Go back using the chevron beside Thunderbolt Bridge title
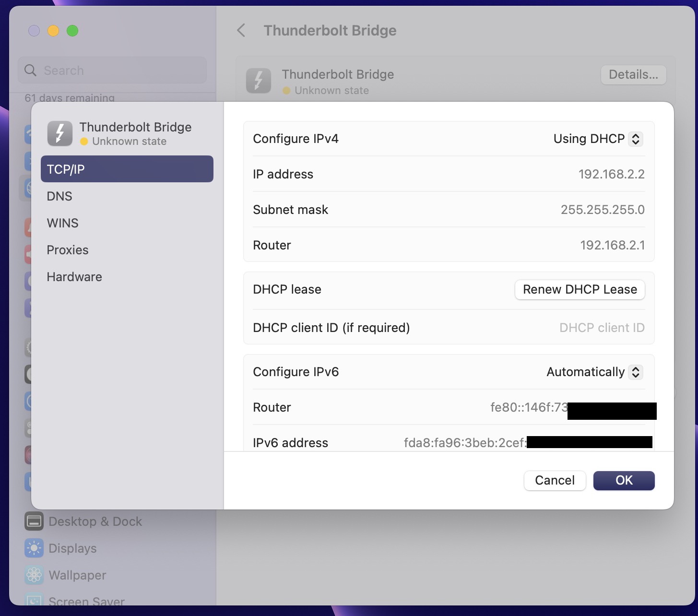Image resolution: width=698 pixels, height=616 pixels. [241, 31]
